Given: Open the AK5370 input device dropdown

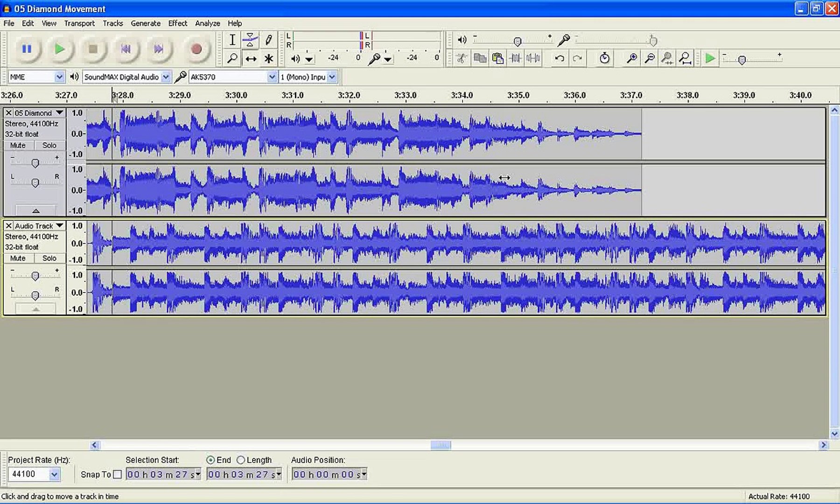Looking at the screenshot, I should coord(272,77).
